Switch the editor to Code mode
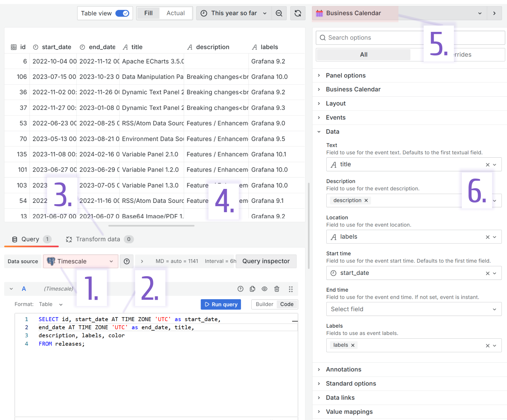507x420 pixels. pos(287,304)
